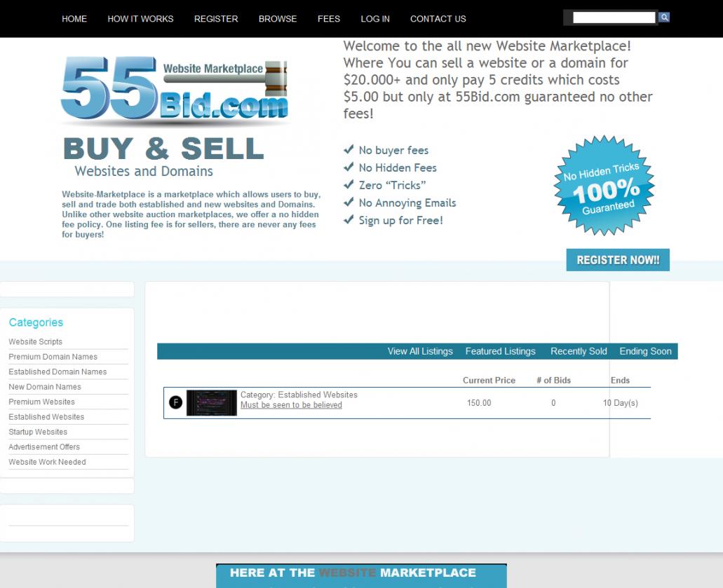723x588 pixels.
Task: Click the 'Category: Established Websites' listing text
Action: (x=299, y=395)
